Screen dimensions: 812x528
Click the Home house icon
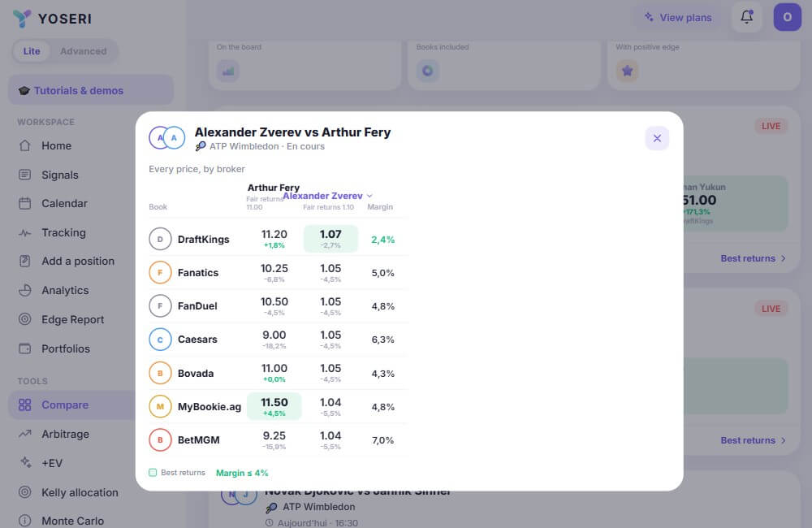(25, 145)
